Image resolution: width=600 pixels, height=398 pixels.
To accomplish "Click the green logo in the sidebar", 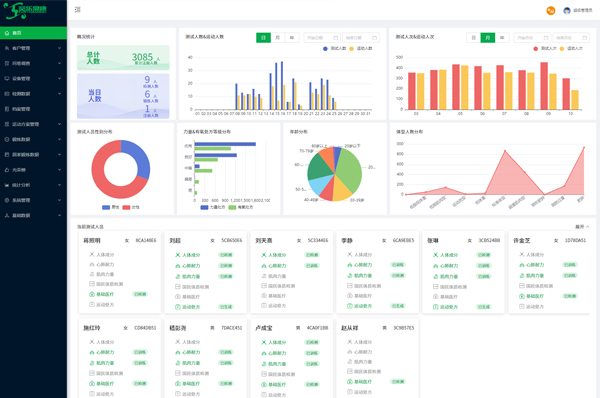I will [25, 10].
